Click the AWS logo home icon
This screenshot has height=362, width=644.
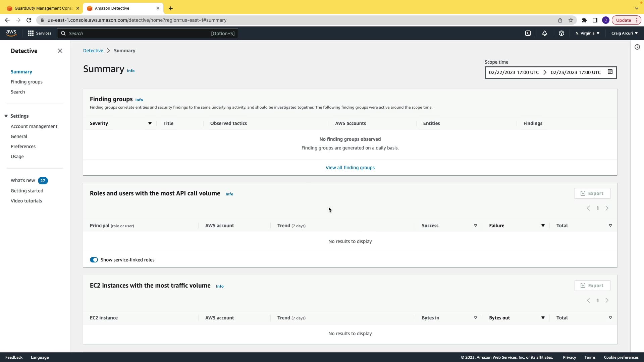[11, 33]
